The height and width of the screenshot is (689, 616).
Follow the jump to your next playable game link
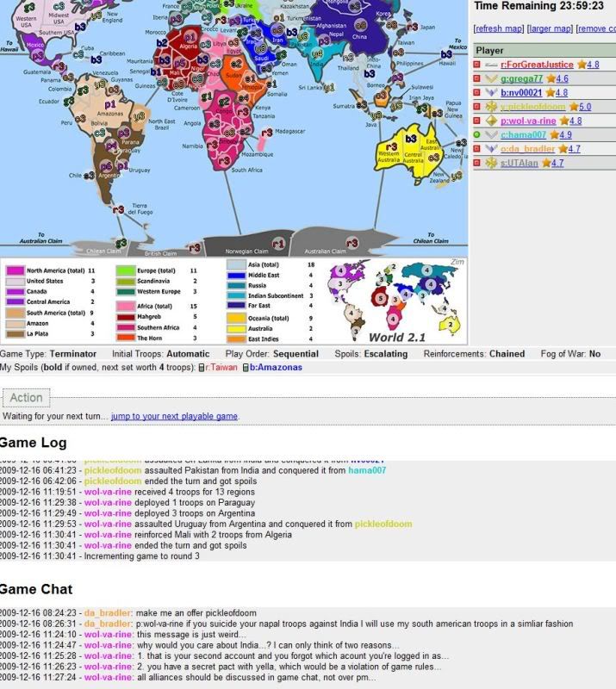[175, 417]
